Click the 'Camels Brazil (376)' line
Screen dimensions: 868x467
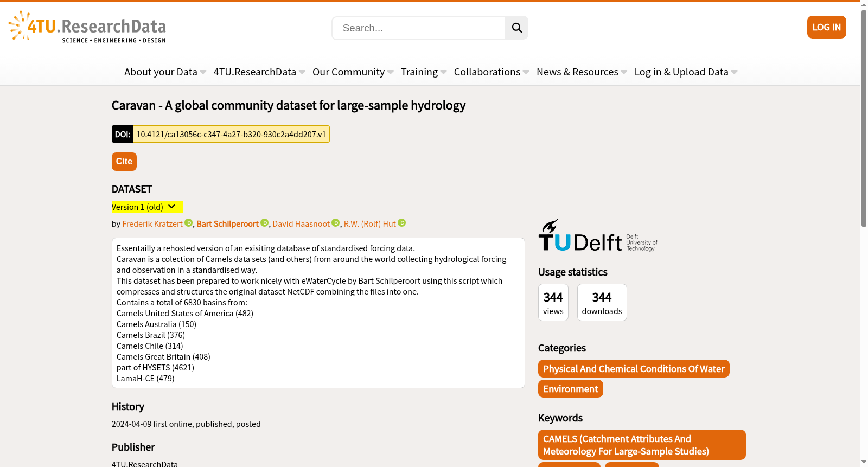pos(151,335)
